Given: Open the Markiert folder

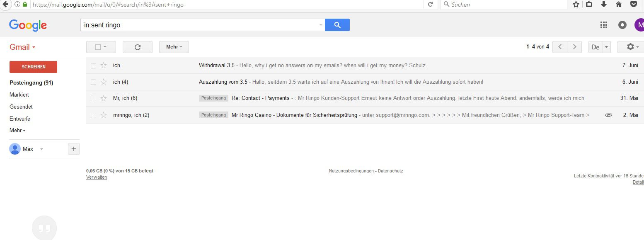Looking at the screenshot, I should tap(19, 95).
